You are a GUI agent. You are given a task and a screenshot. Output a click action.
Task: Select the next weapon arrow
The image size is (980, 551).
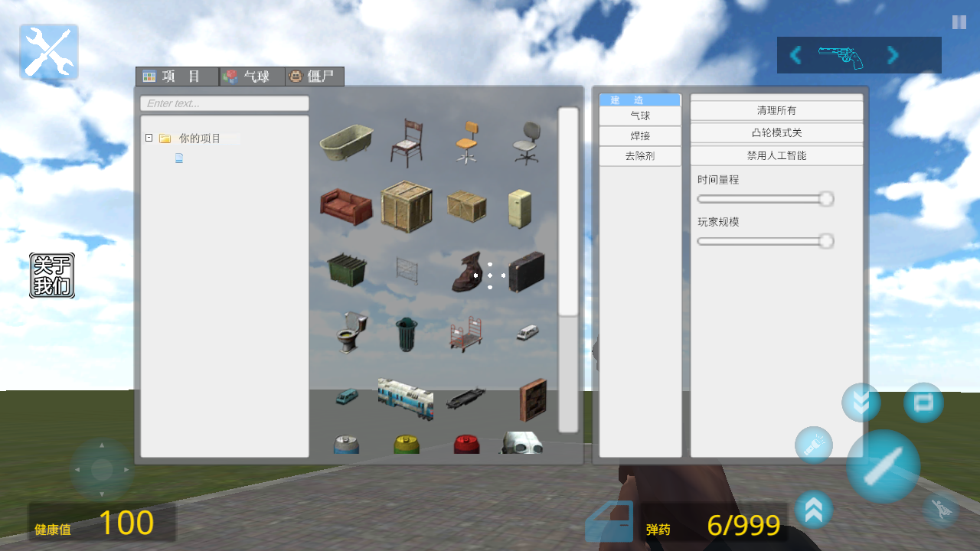892,55
